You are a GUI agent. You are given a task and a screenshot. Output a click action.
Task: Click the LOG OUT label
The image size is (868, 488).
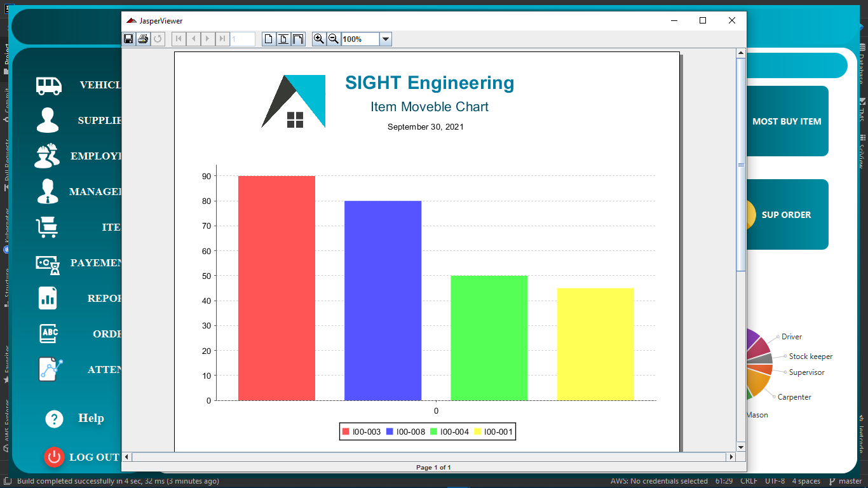point(94,457)
